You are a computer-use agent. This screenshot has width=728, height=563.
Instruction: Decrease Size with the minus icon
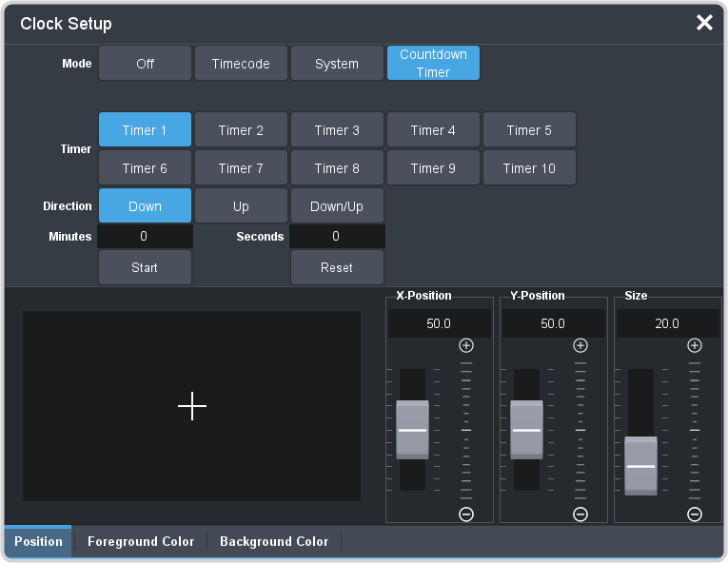695,514
